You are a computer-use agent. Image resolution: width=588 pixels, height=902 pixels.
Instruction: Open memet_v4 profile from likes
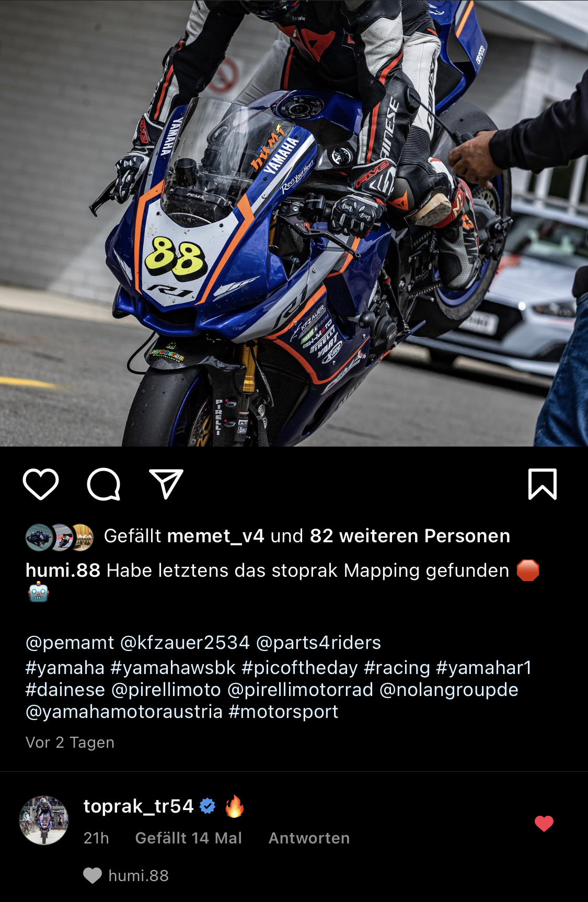[216, 536]
